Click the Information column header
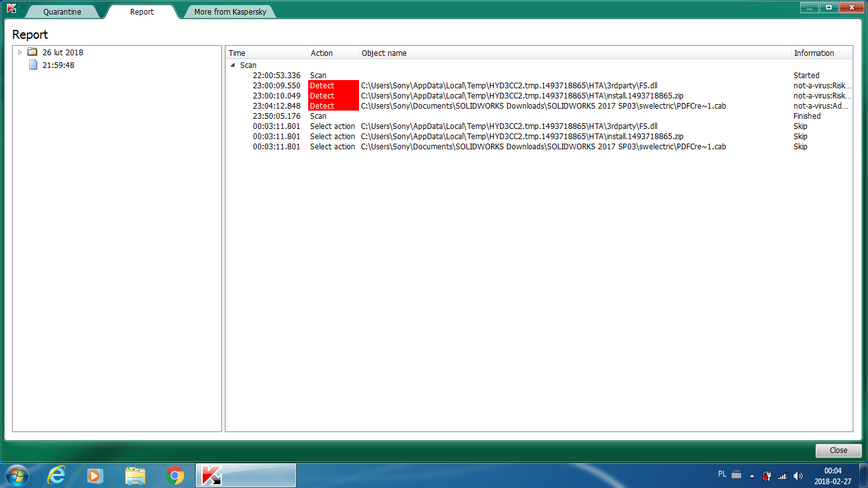The height and width of the screenshot is (488, 868). pyautogui.click(x=822, y=53)
